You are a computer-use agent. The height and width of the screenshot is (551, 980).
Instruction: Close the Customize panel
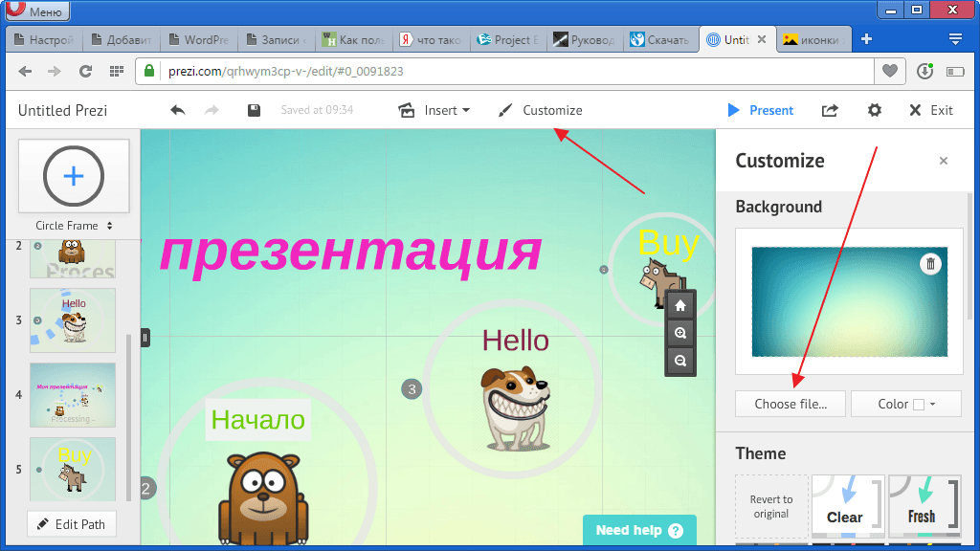(943, 161)
